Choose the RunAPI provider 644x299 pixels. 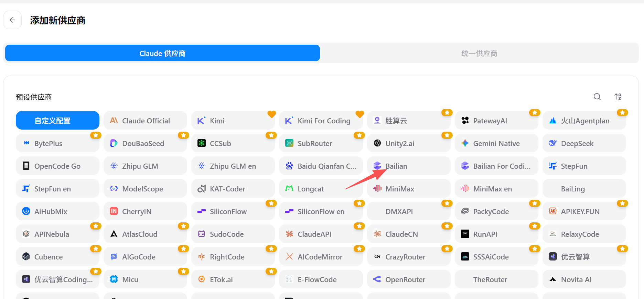point(496,234)
